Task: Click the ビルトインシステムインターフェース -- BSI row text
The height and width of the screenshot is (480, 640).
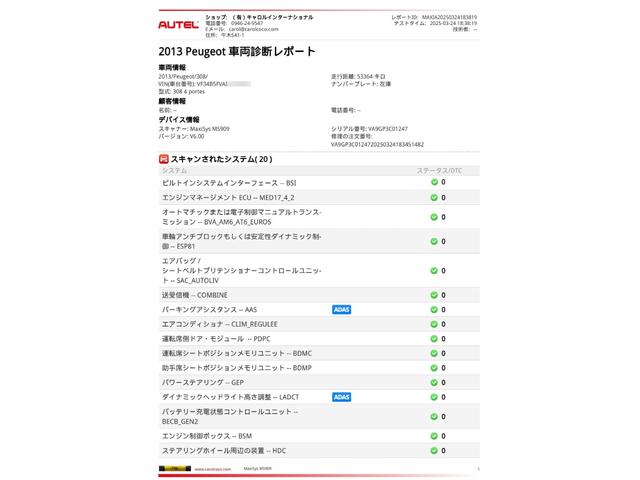Action: tap(229, 183)
